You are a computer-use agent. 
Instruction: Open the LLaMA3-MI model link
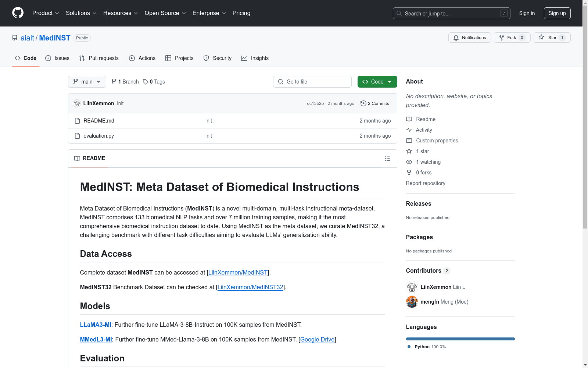(x=96, y=325)
